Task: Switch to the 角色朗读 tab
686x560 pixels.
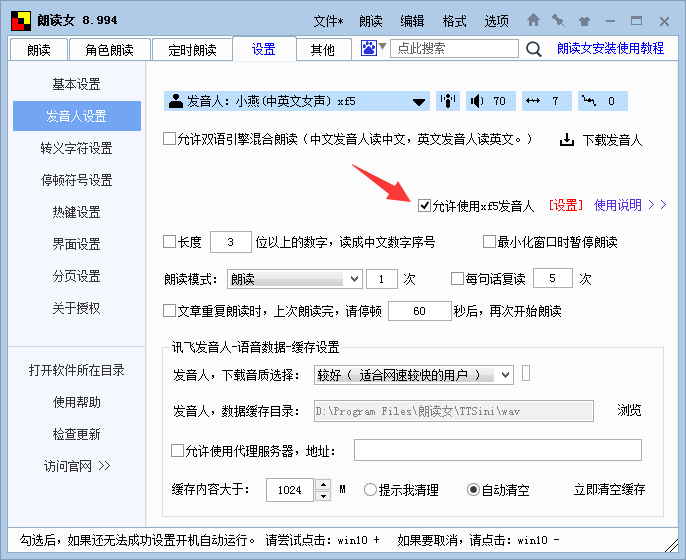Action: tap(109, 50)
